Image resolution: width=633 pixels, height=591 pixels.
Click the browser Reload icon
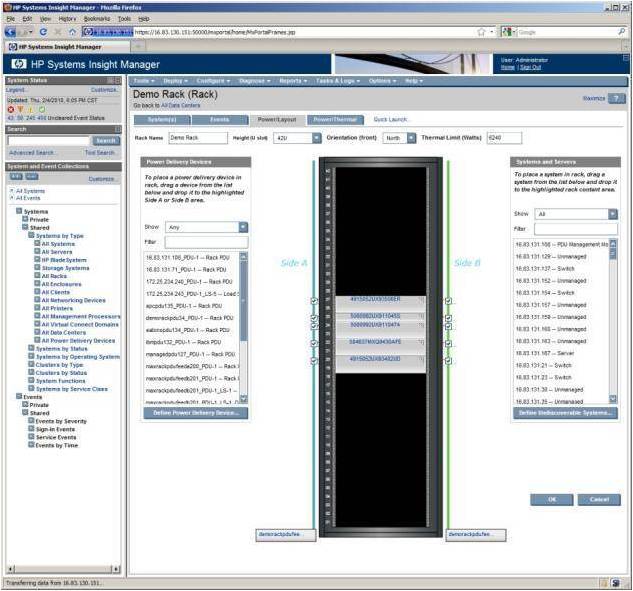tap(44, 32)
